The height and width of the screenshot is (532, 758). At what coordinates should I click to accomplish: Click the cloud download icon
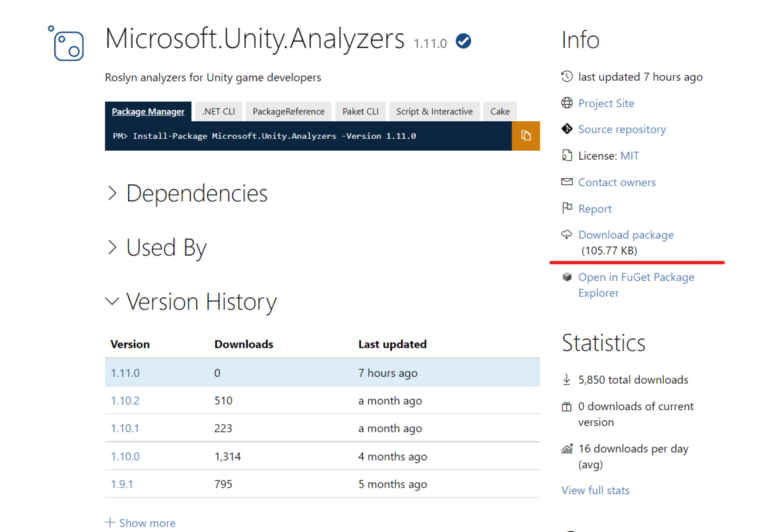click(567, 234)
